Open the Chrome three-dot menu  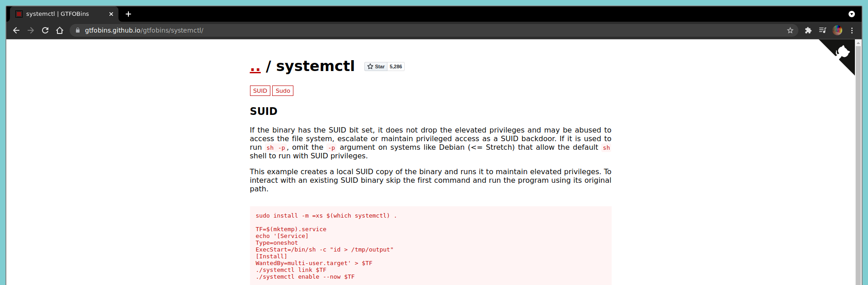pyautogui.click(x=852, y=30)
